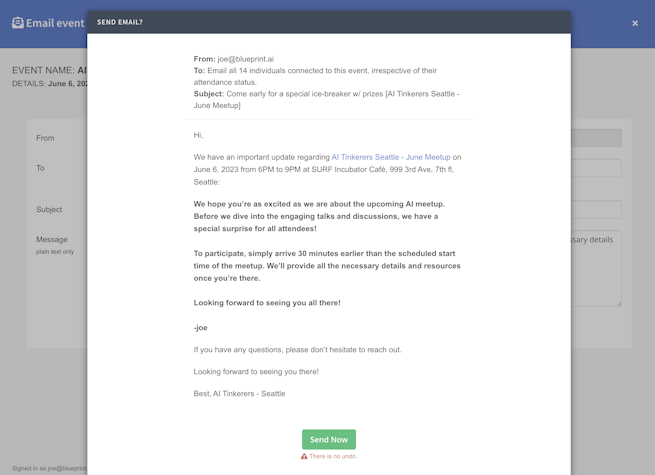The width and height of the screenshot is (655, 475).
Task: Click the plain text only note
Action: click(55, 252)
